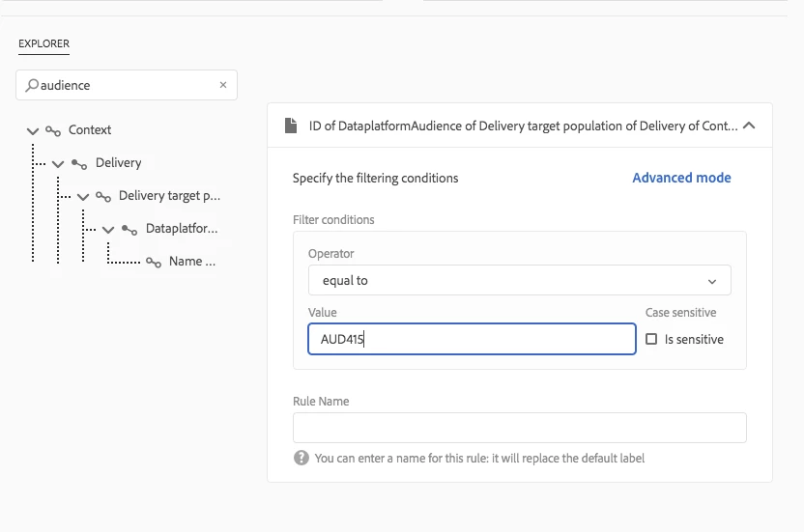Collapse the Delivery tree node
The image size is (804, 532).
pyautogui.click(x=58, y=163)
